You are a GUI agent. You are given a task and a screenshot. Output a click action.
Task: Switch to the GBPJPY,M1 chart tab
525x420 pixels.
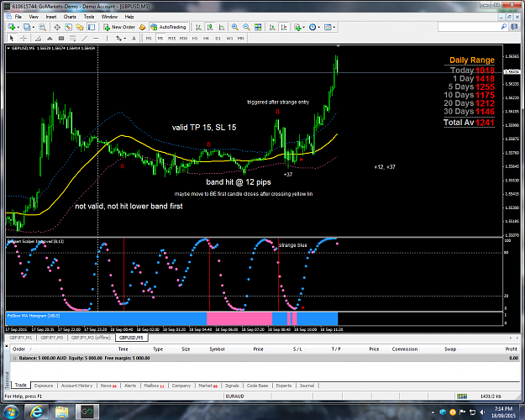20,338
